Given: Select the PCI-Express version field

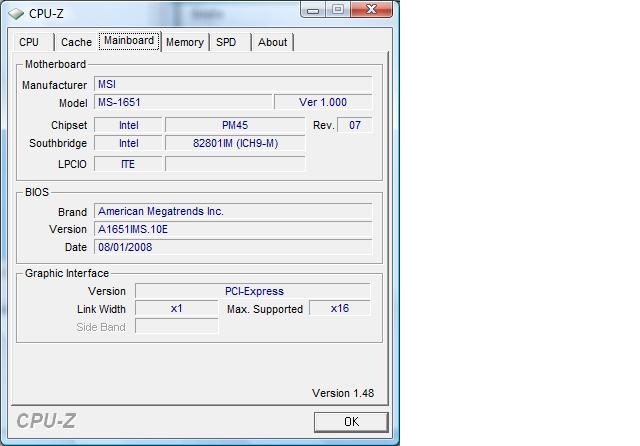Looking at the screenshot, I should 253,291.
